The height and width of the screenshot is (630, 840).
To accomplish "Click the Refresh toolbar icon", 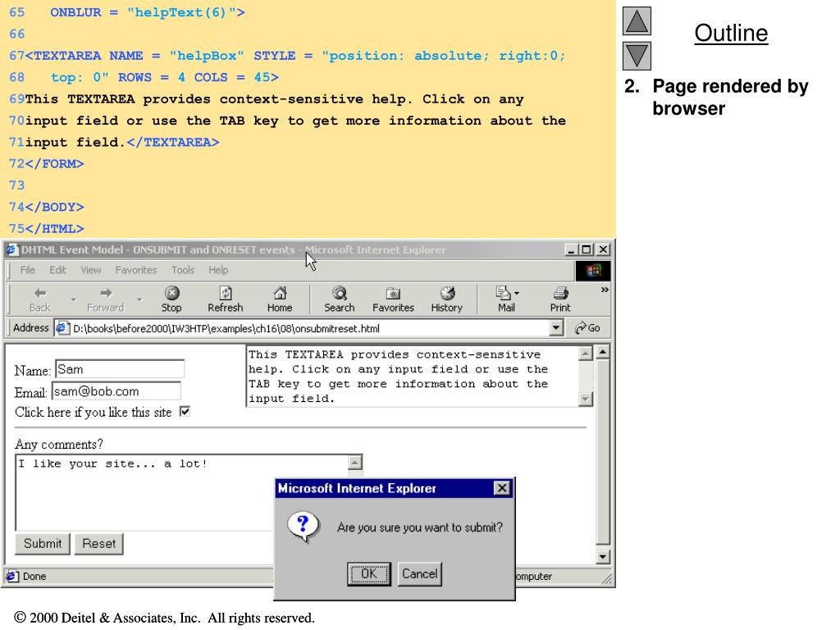I will (x=226, y=299).
